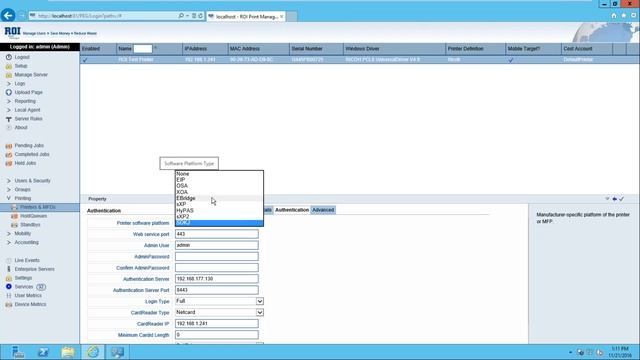Choose OSA in platform list

coord(219,186)
